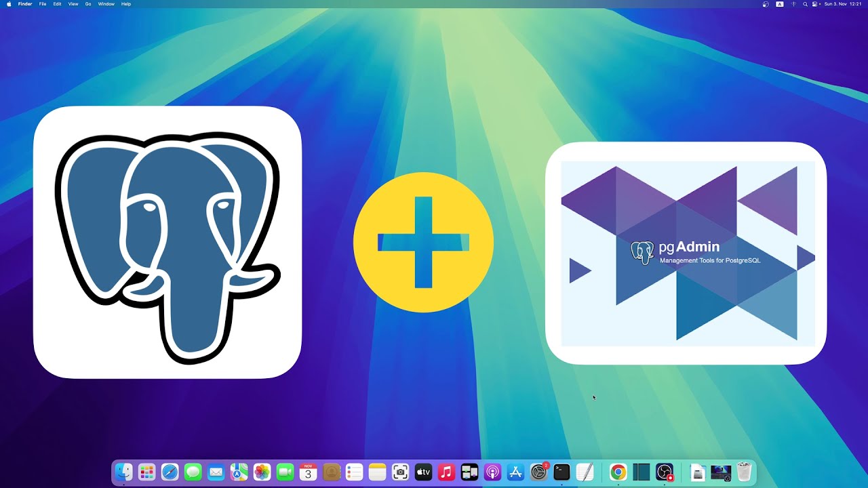This screenshot has width=868, height=488.
Task: Open Calendar showing Nov 3
Action: click(x=308, y=472)
